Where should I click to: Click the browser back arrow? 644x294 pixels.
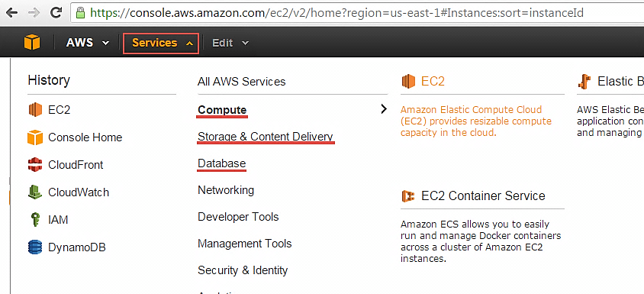(x=11, y=12)
